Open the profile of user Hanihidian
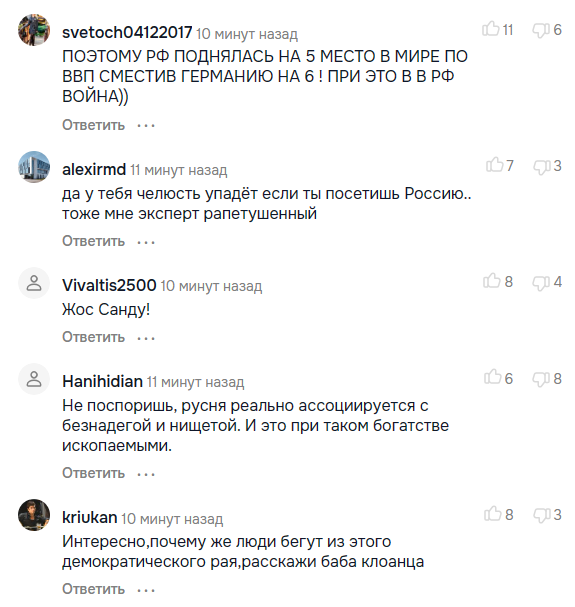 (102, 381)
